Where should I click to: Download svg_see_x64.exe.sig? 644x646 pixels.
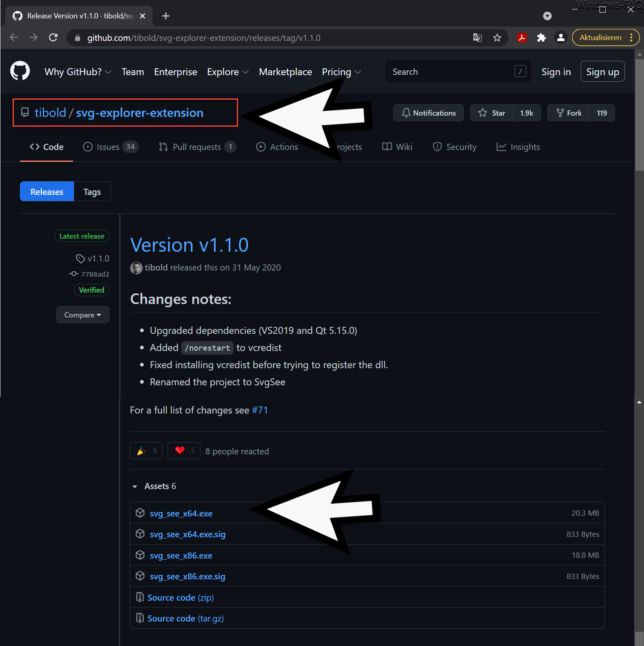tap(187, 534)
